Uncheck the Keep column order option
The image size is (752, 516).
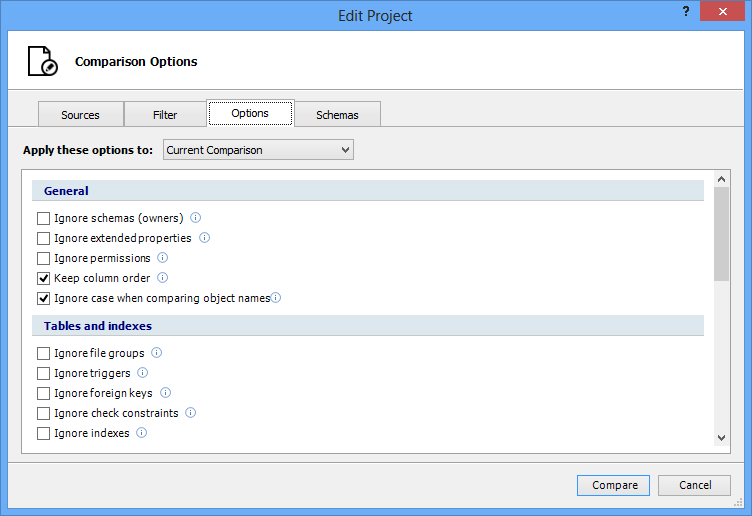click(x=43, y=278)
